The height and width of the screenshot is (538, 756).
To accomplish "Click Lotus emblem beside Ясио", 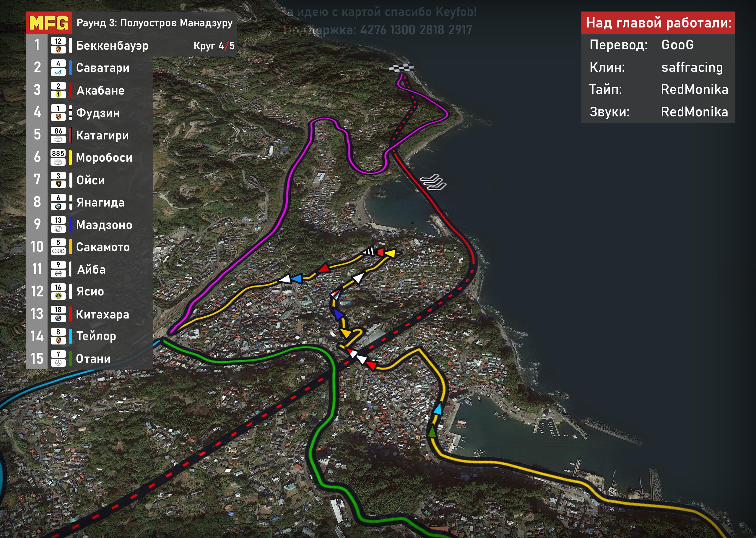I will (58, 296).
